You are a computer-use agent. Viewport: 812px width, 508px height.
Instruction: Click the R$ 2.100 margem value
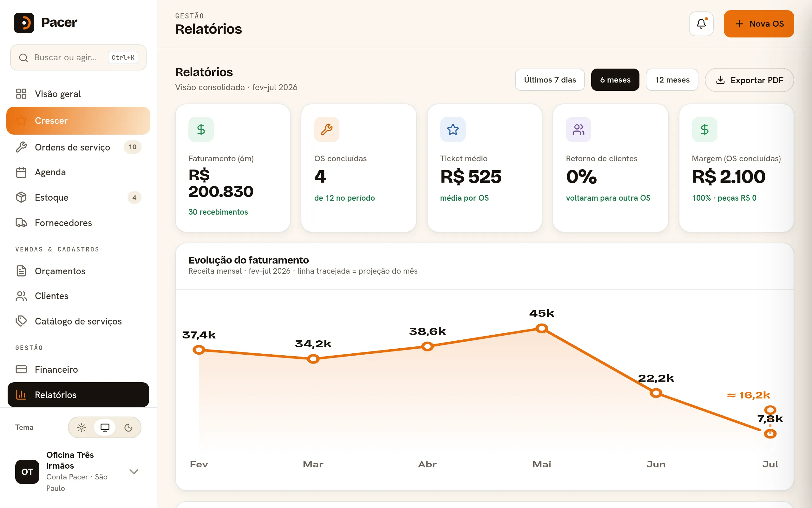click(x=729, y=177)
